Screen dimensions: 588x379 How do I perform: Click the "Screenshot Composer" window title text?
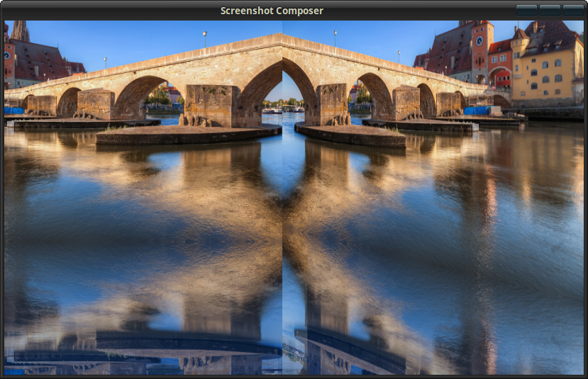click(272, 11)
